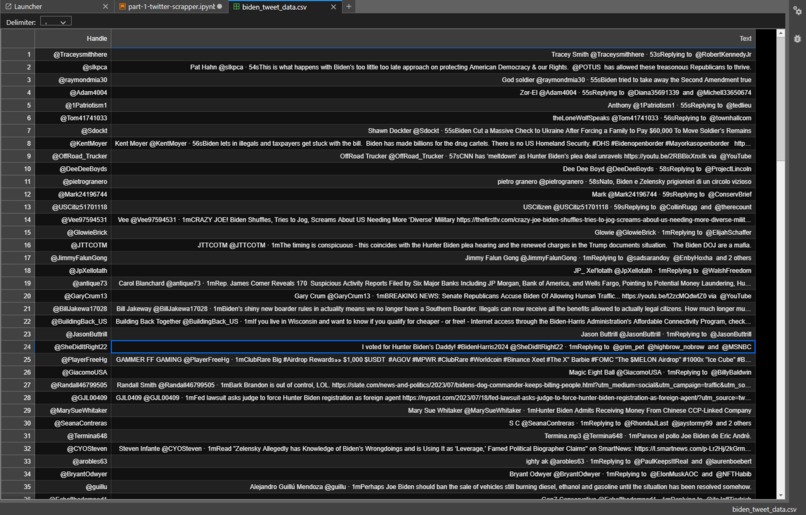
Task: Select handle cell @JasonButtrill
Action: 73,334
